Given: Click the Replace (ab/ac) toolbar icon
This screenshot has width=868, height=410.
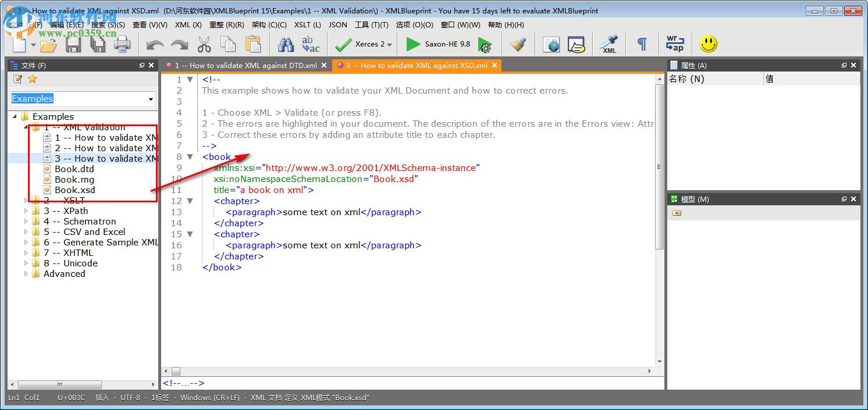Looking at the screenshot, I should [x=310, y=44].
